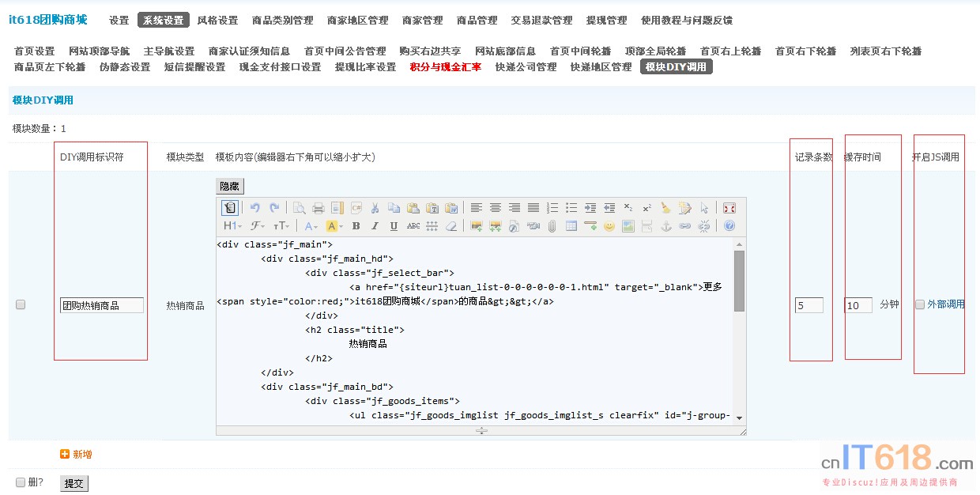
Task: Click the cut scissors icon
Action: [375, 208]
